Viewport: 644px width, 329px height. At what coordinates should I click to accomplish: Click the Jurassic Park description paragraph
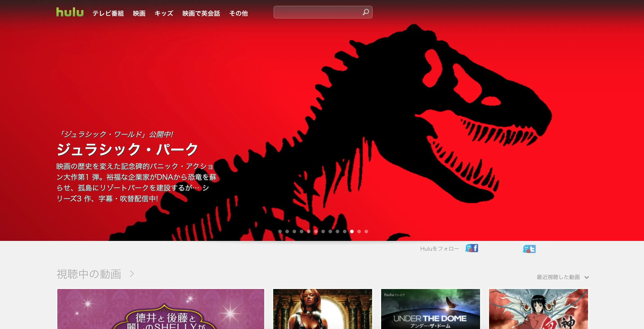[136, 182]
